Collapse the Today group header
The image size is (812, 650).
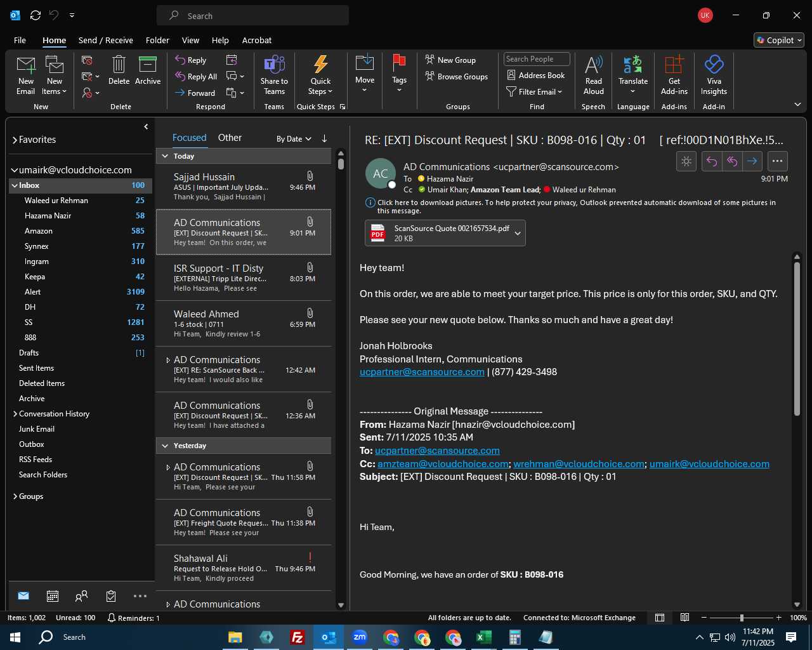coord(165,156)
